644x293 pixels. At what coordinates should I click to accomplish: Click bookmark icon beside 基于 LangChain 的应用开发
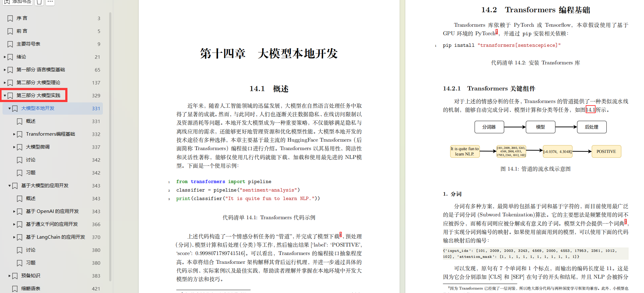(19, 237)
